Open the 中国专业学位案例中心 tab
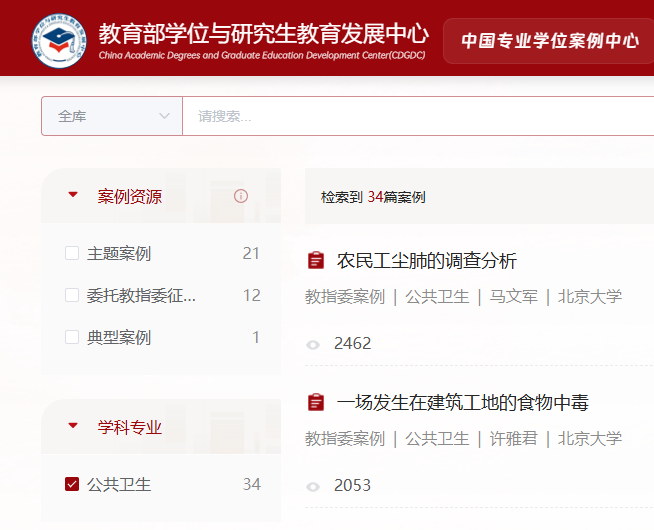Image resolution: width=654 pixels, height=530 pixels. [x=549, y=41]
